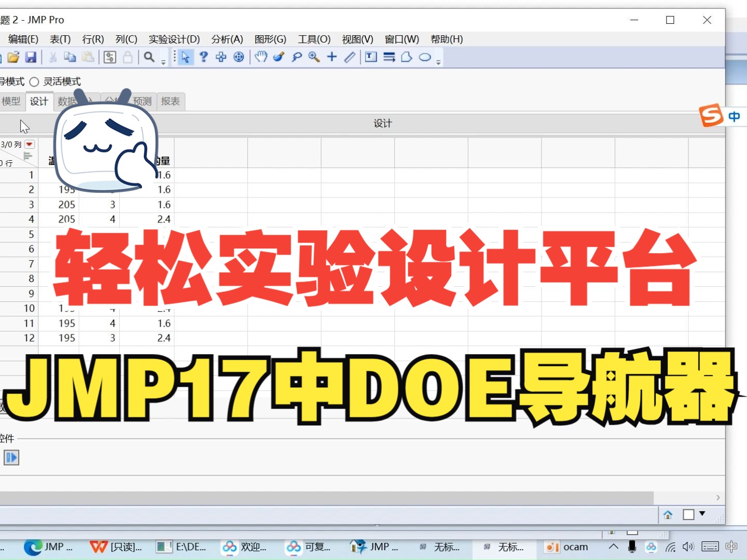The image size is (747, 560).
Task: Choose the lasso tool
Action: click(x=297, y=57)
